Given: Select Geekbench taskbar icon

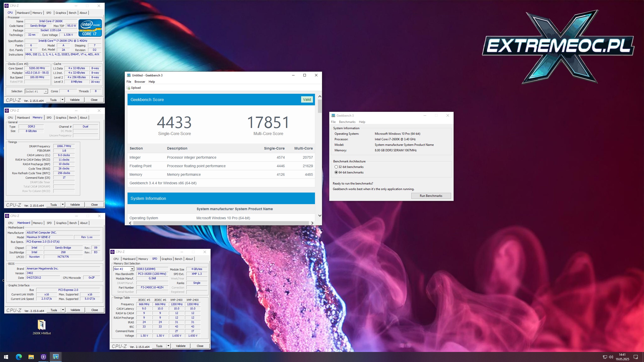Looking at the screenshot, I should pyautogui.click(x=56, y=357).
